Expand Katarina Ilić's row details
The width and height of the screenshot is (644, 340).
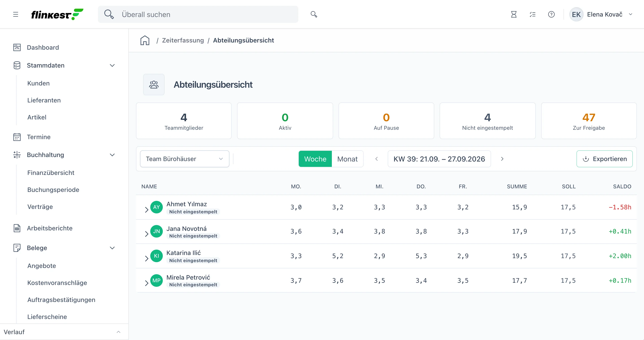[x=146, y=258]
